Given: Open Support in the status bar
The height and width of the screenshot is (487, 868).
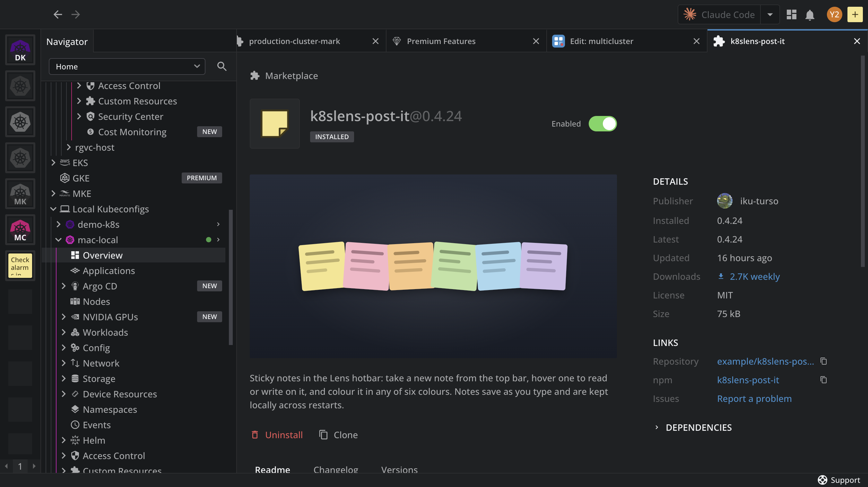Looking at the screenshot, I should click(839, 480).
